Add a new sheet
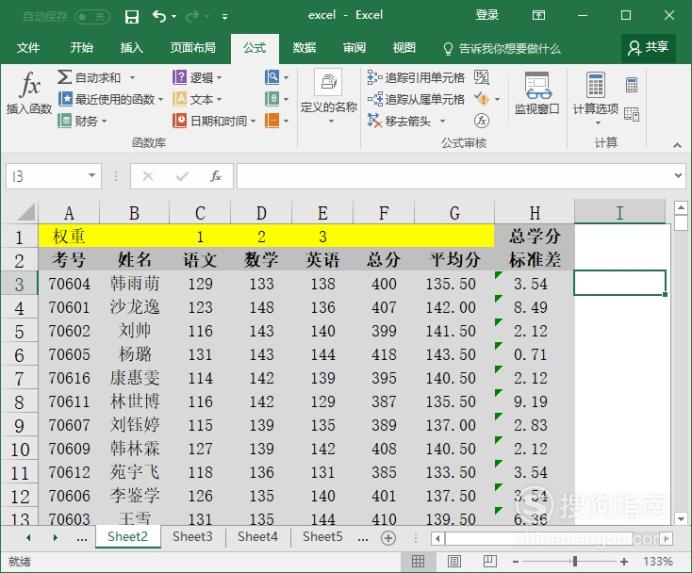 point(388,538)
